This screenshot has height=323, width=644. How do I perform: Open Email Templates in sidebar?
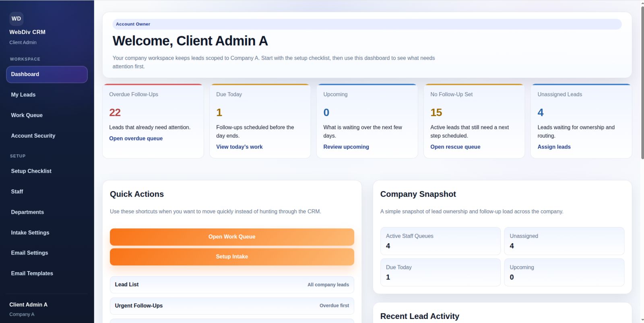tap(32, 273)
